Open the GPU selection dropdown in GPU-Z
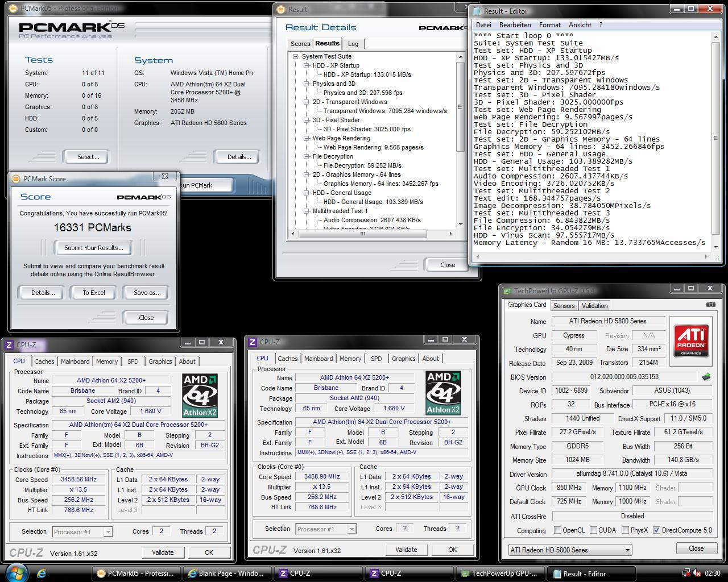This screenshot has height=582, width=728. [x=570, y=550]
